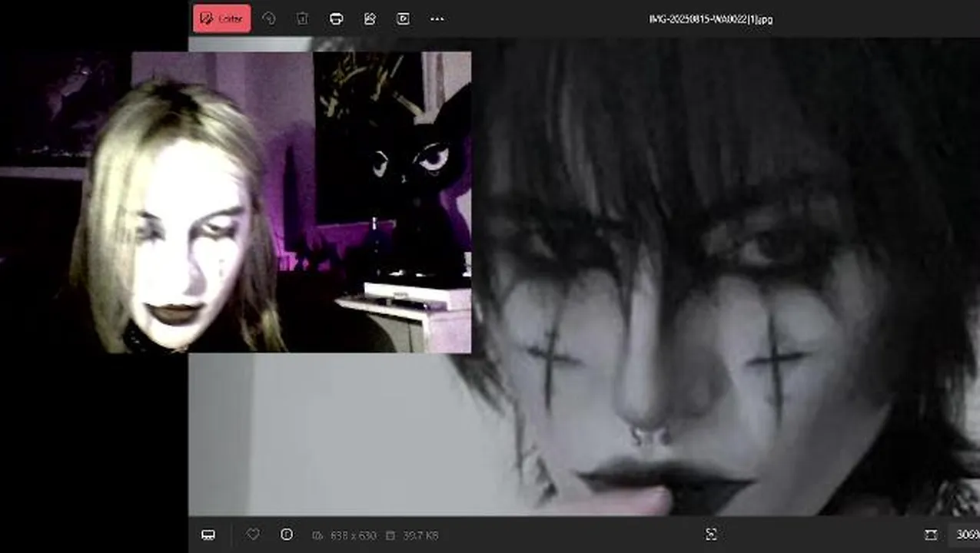Click the red Edit image button

point(221,18)
